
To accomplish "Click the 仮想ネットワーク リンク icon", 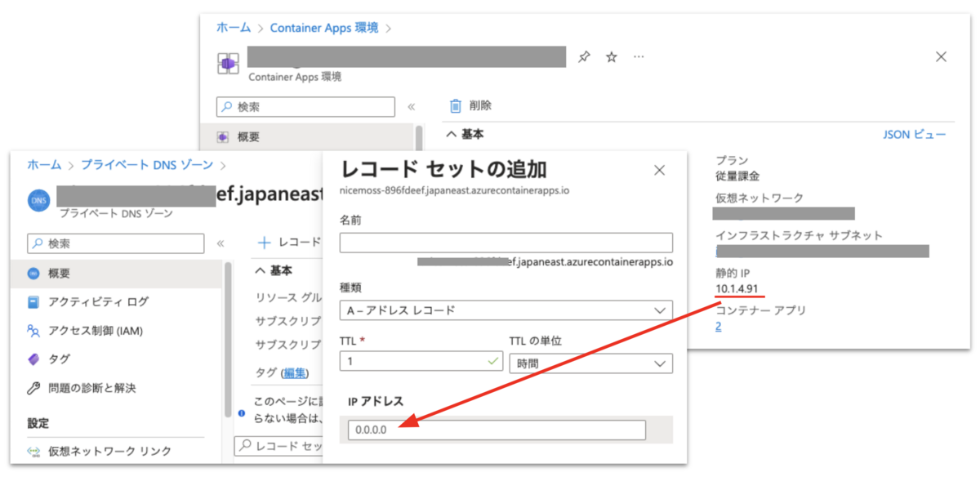I will tap(33, 451).
